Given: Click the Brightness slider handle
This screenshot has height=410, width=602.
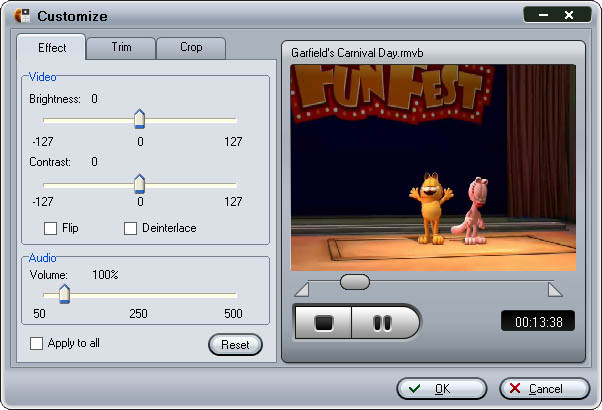Looking at the screenshot, I should tap(139, 119).
